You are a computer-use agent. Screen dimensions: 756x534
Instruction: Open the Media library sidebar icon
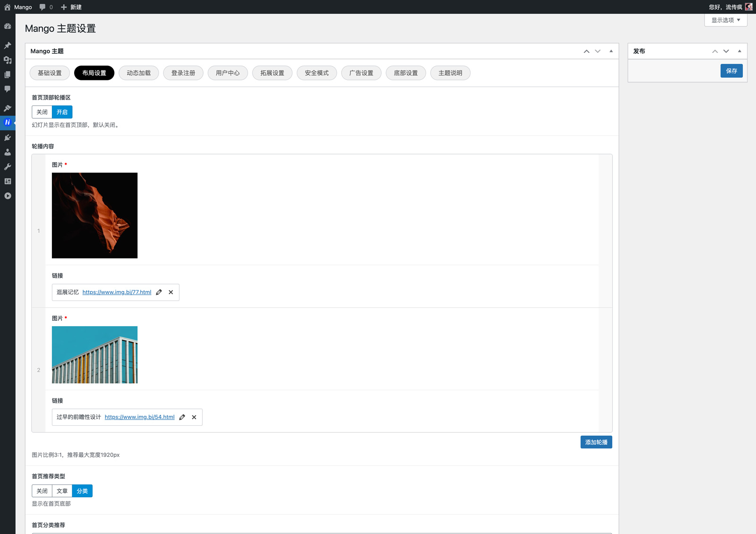[8, 60]
